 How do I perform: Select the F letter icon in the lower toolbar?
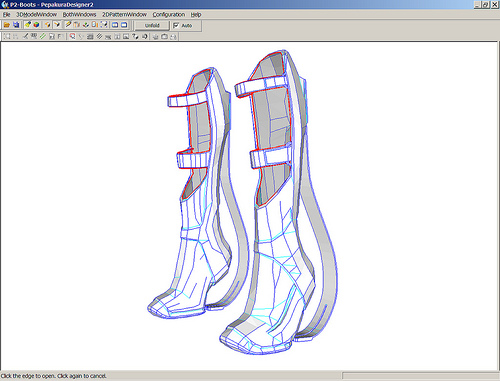pyautogui.click(x=60, y=36)
